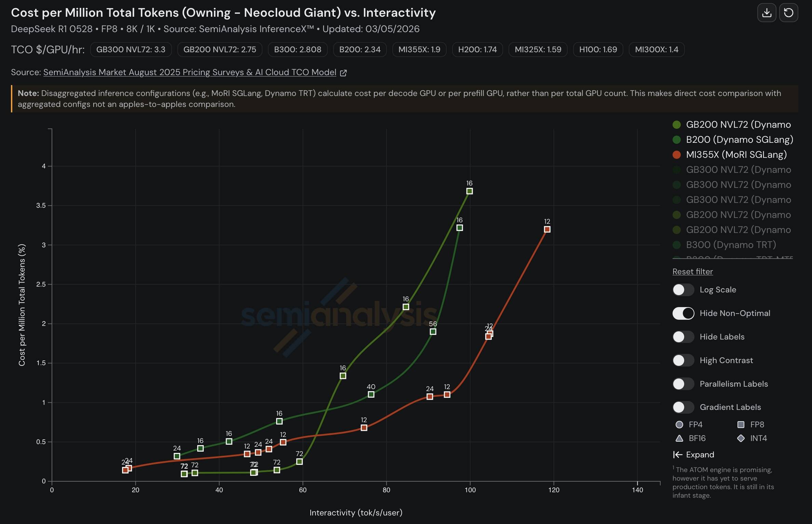
Task: Open SemiAnalysis Market Pricing Surveys link
Action: pyautogui.click(x=190, y=72)
